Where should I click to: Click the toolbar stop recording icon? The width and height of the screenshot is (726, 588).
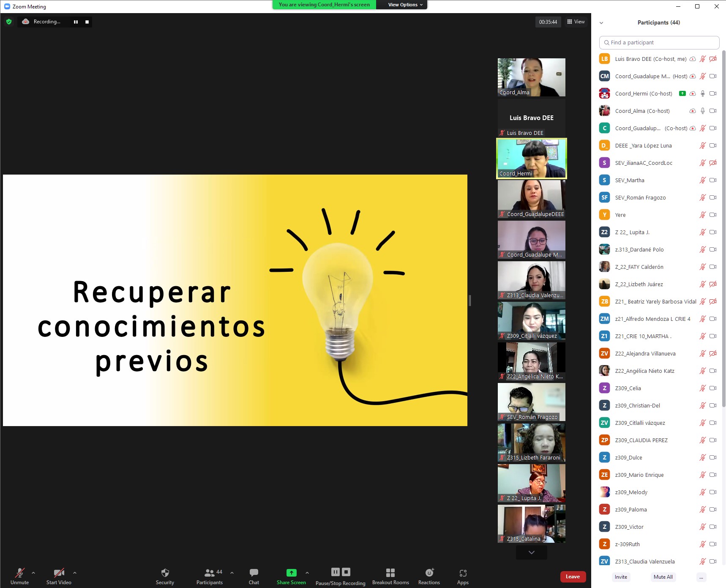(346, 572)
